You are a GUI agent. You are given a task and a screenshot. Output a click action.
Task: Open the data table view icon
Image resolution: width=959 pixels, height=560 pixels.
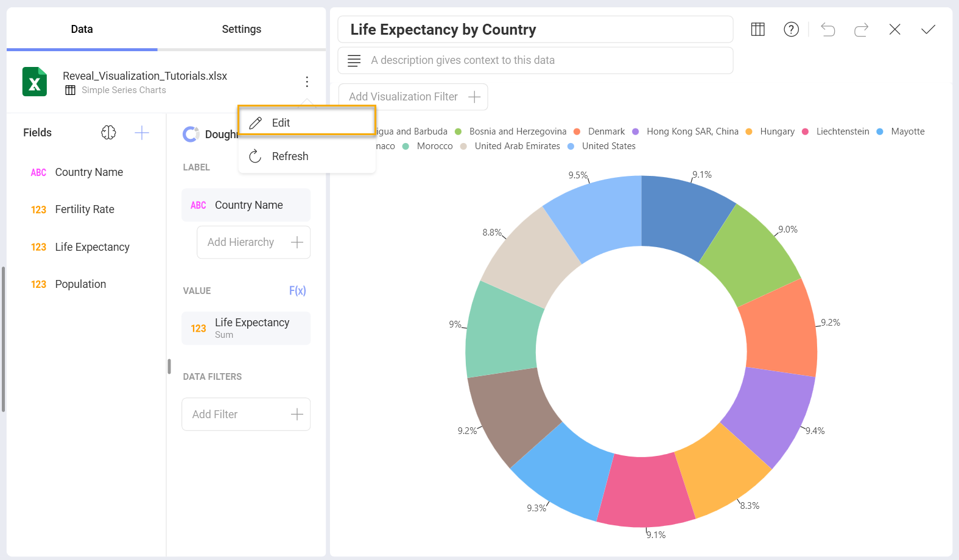click(x=758, y=29)
